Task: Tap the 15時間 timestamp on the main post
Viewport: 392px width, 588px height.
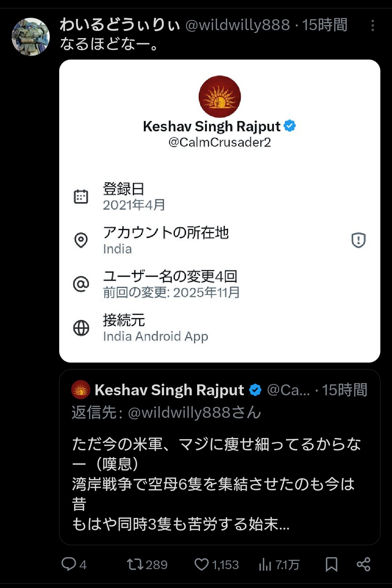Action: tap(324, 25)
